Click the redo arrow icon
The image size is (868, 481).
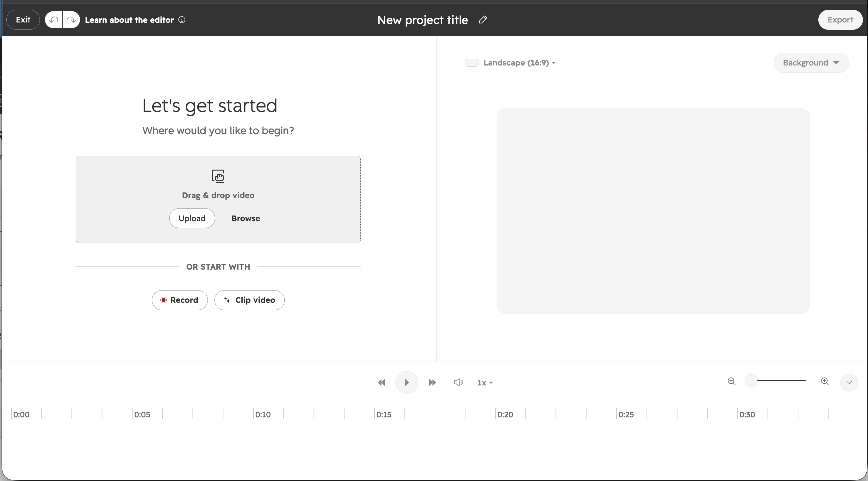(x=71, y=20)
